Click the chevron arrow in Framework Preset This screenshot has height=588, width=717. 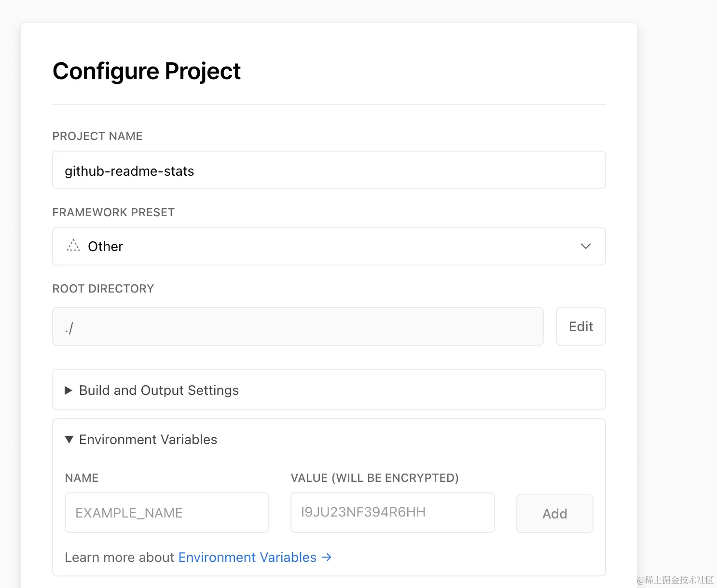[585, 246]
